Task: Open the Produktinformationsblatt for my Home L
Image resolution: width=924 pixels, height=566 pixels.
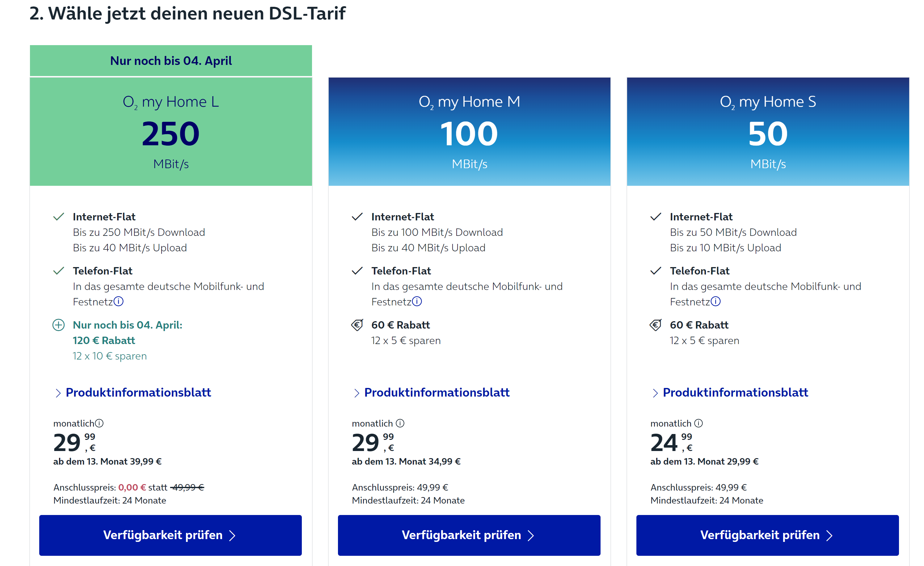Action: (138, 393)
